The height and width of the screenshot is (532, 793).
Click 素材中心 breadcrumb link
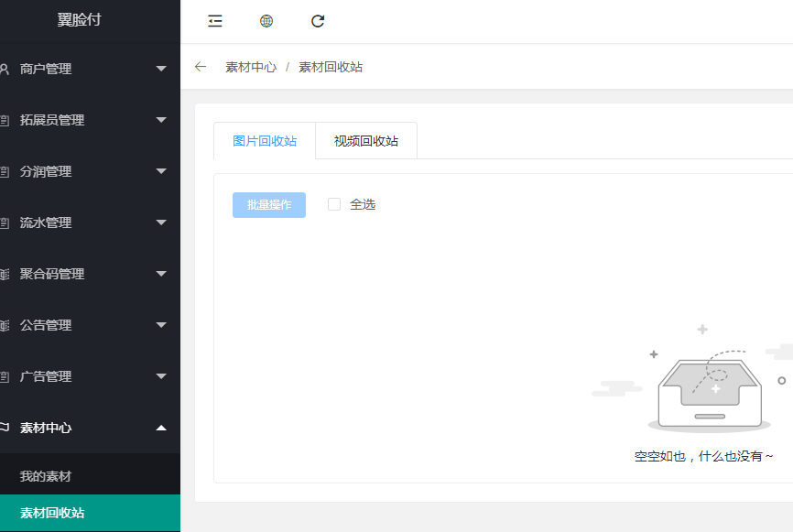click(x=251, y=67)
